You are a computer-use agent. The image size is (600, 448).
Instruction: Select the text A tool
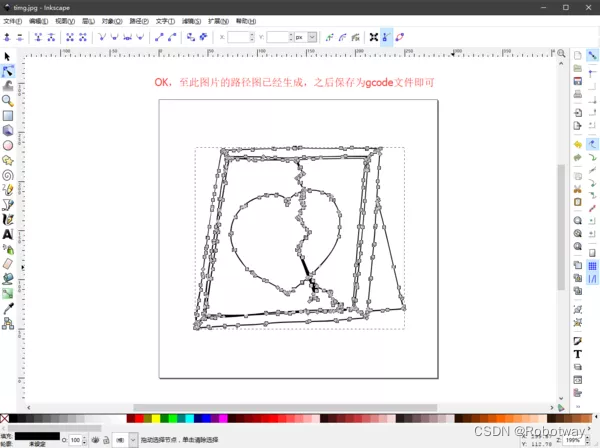point(8,234)
